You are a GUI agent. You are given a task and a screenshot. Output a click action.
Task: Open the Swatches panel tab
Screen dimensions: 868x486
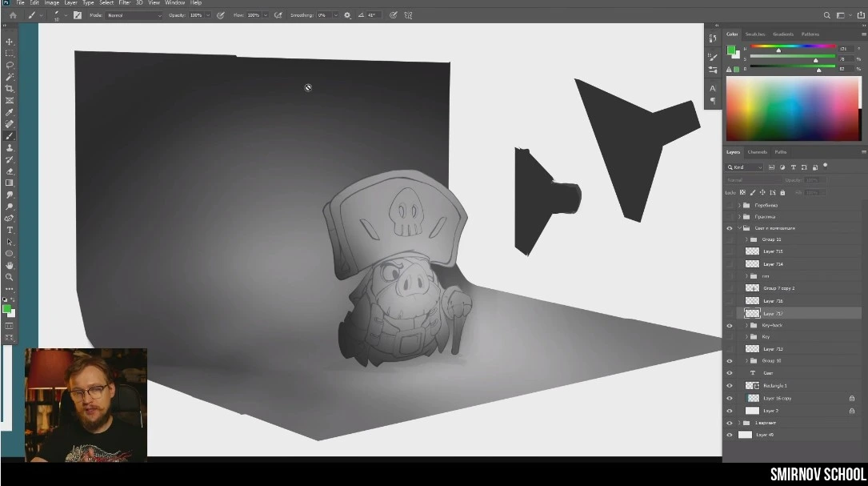point(754,34)
